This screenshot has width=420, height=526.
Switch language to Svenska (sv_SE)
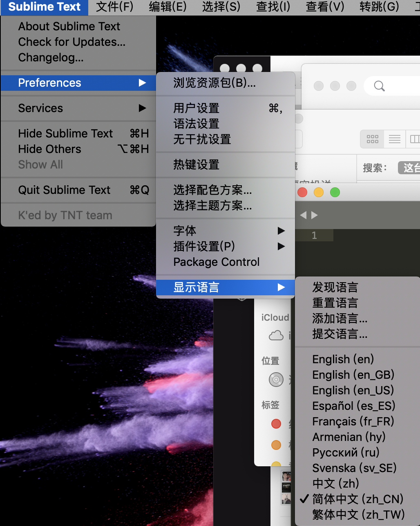tap(357, 468)
